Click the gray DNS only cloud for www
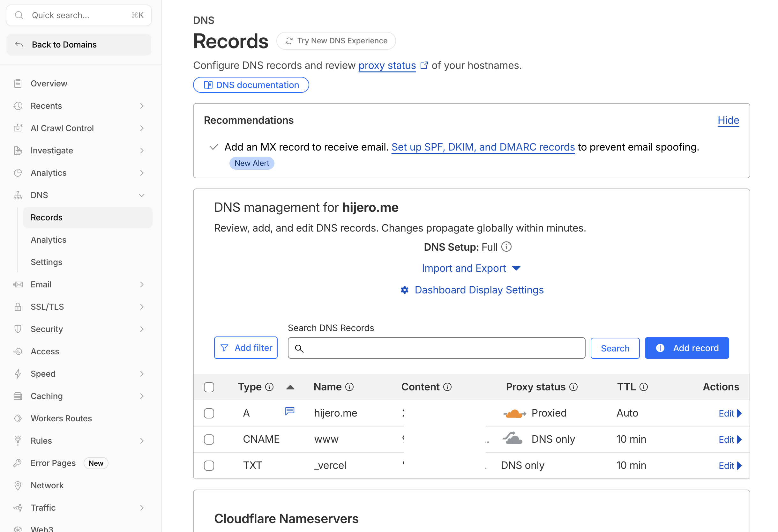Viewport: 778px width, 532px height. [x=512, y=438]
